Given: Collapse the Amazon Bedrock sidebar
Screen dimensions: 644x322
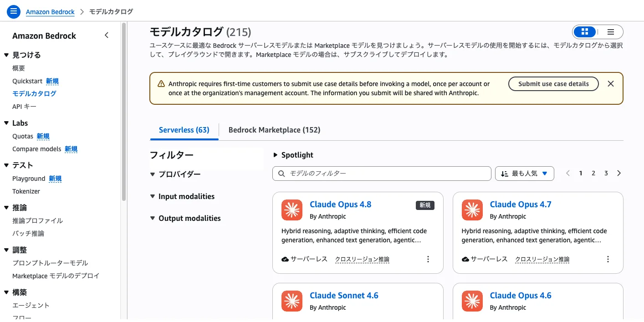Looking at the screenshot, I should click(x=107, y=35).
